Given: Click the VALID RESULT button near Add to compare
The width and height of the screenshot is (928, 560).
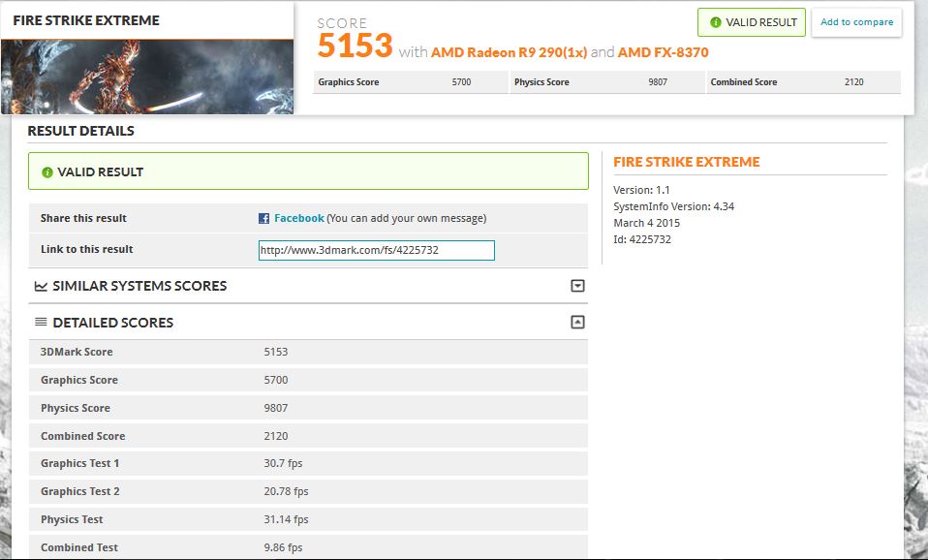Looking at the screenshot, I should 752,22.
